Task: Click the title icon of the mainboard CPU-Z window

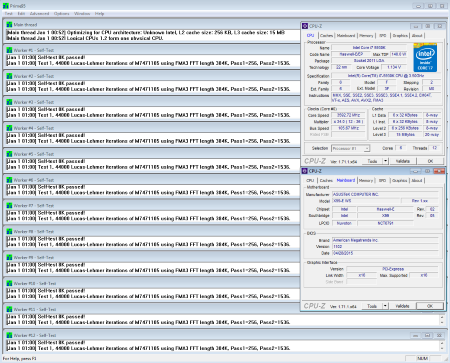Action: (x=305, y=171)
